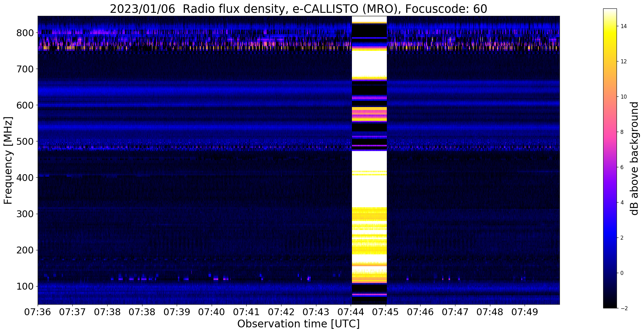
Task: Click the 07:36 time tick label
Action: point(38,312)
